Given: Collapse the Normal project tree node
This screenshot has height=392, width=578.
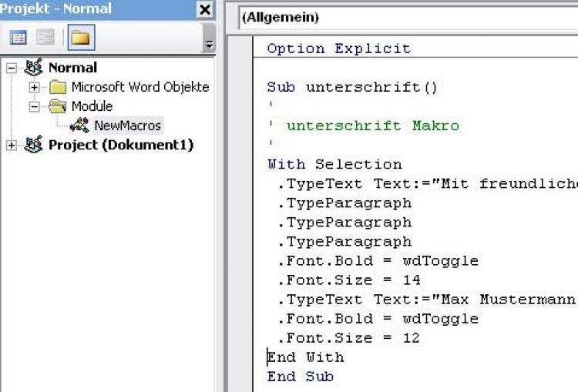Looking at the screenshot, I should click(x=11, y=68).
